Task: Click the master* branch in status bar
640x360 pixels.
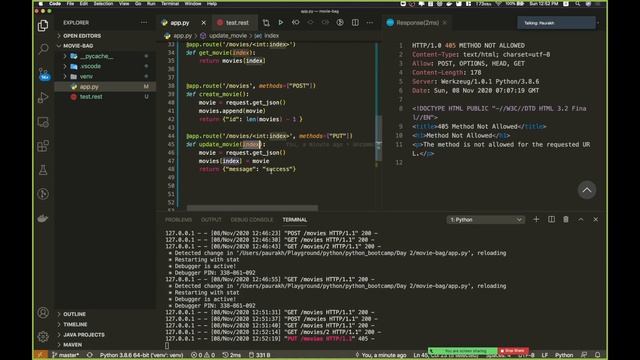Action: click(x=65, y=355)
